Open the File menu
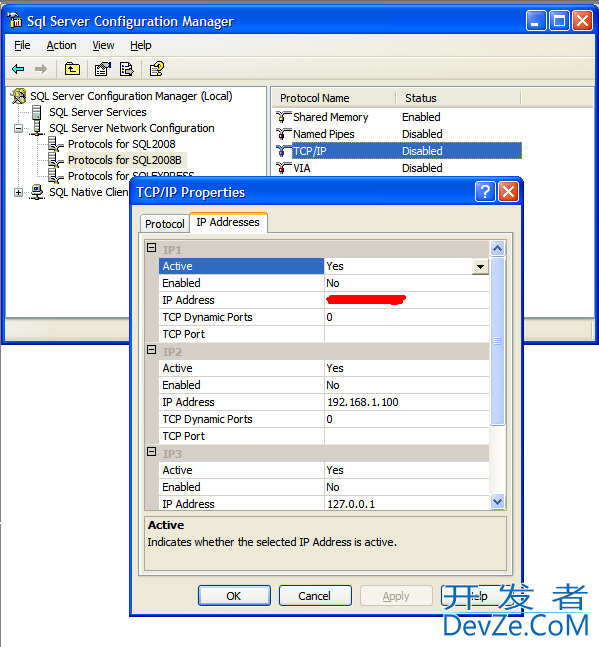 [22, 45]
